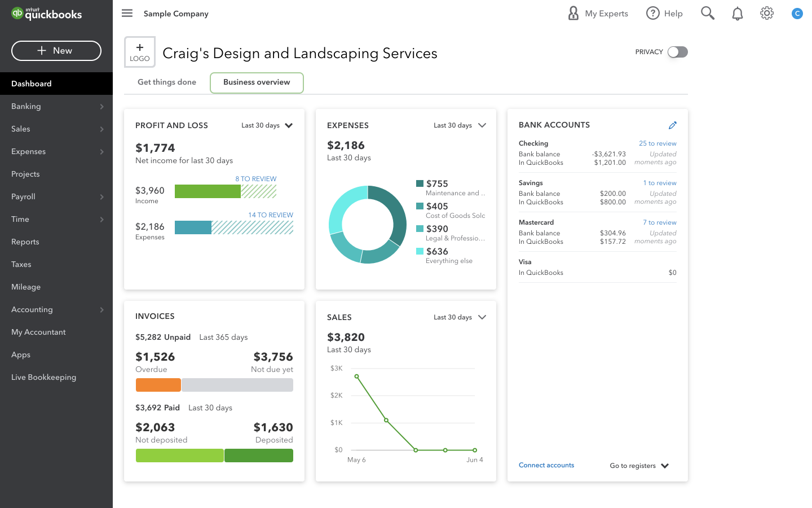Click the QuickBooks logo

[x=45, y=13]
